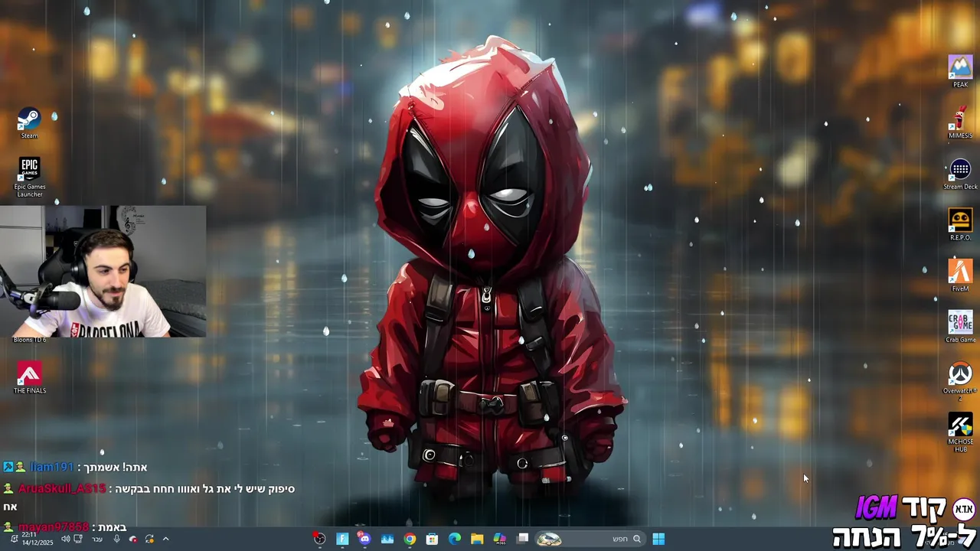
Task: Open Microsoft Edge from the taskbar
Action: 455,539
